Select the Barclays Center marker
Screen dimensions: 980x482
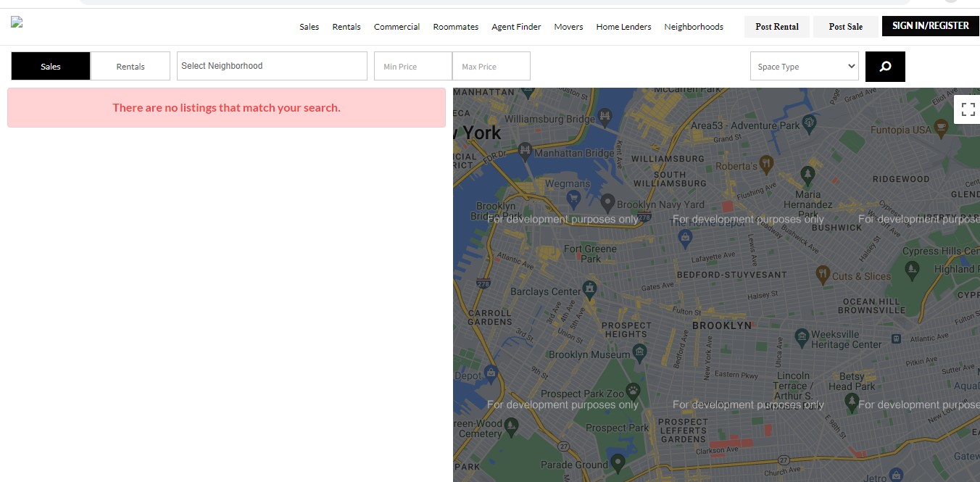click(x=590, y=290)
